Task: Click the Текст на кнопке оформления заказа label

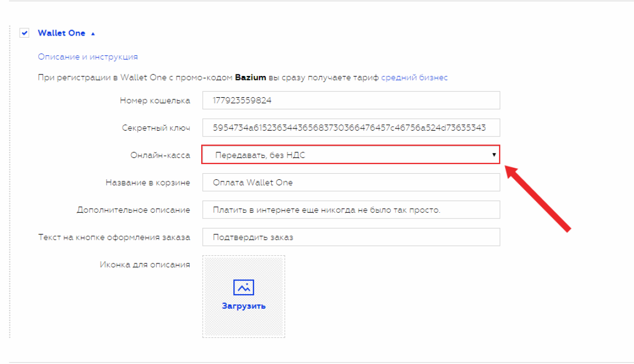Action: click(x=114, y=237)
